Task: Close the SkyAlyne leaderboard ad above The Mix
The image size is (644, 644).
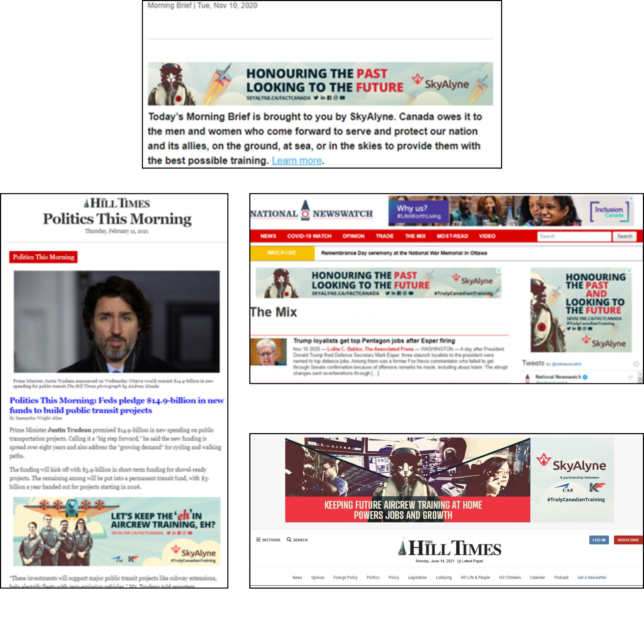Action: [499, 270]
